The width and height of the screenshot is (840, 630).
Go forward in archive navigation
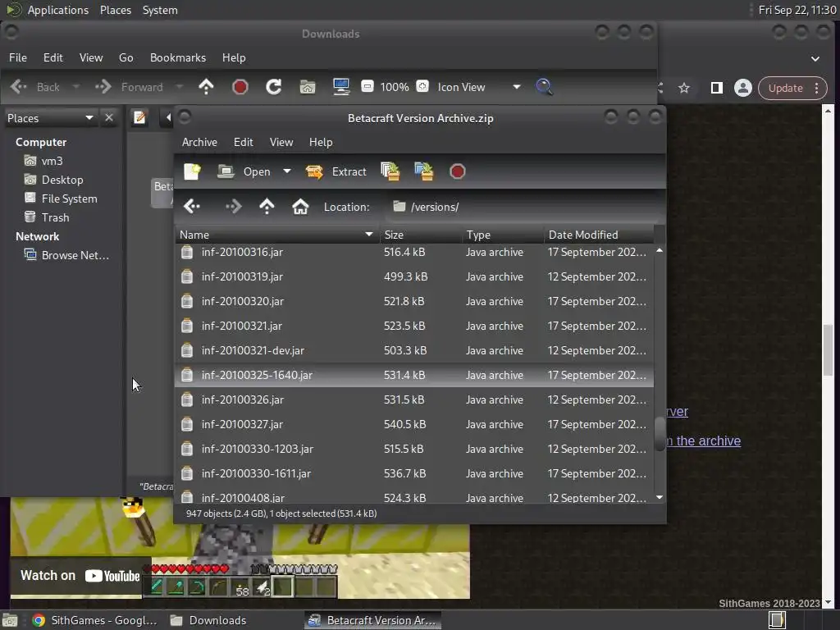click(233, 206)
